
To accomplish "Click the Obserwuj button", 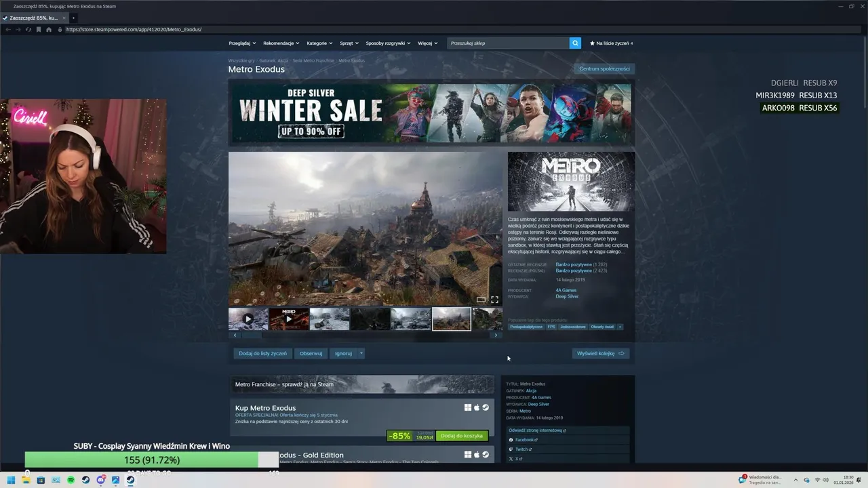I will [311, 353].
